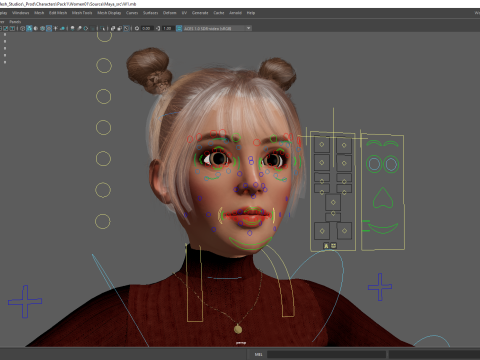The width and height of the screenshot is (480, 360).
Task: Open the Windows menu
Action: pyautogui.click(x=21, y=13)
